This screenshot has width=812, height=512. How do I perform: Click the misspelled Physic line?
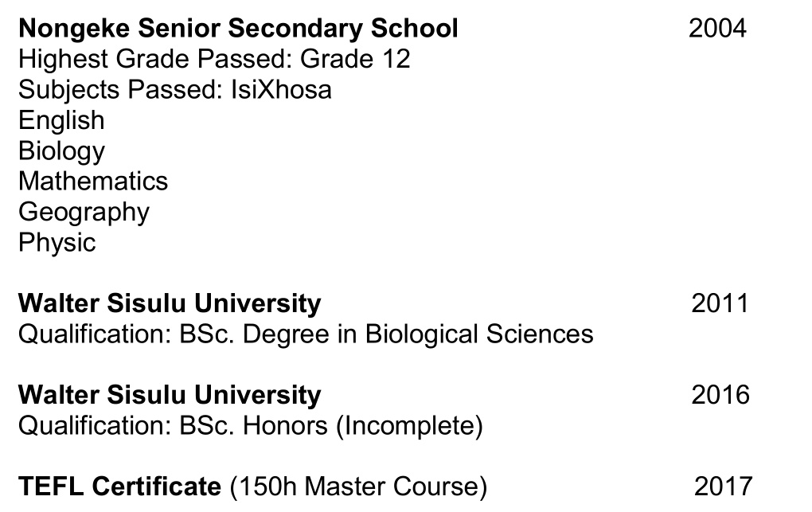tap(57, 242)
